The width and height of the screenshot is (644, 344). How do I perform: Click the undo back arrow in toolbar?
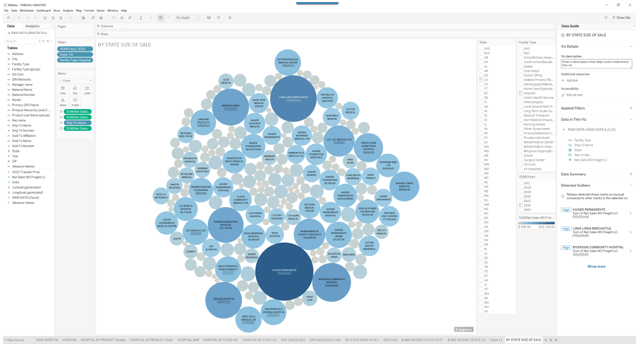click(19, 18)
